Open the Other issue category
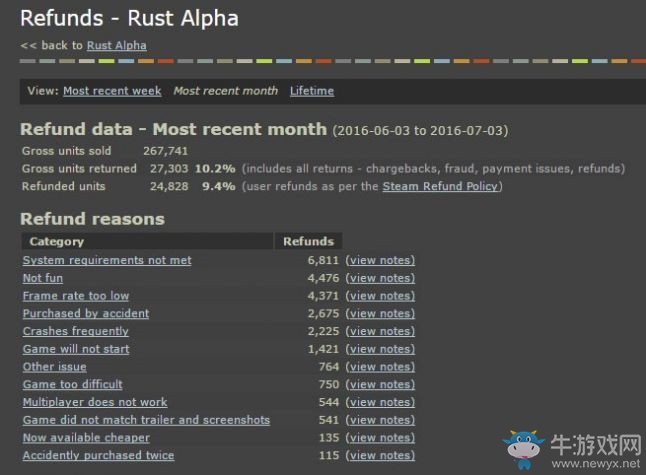This screenshot has width=646, height=475. click(x=54, y=367)
